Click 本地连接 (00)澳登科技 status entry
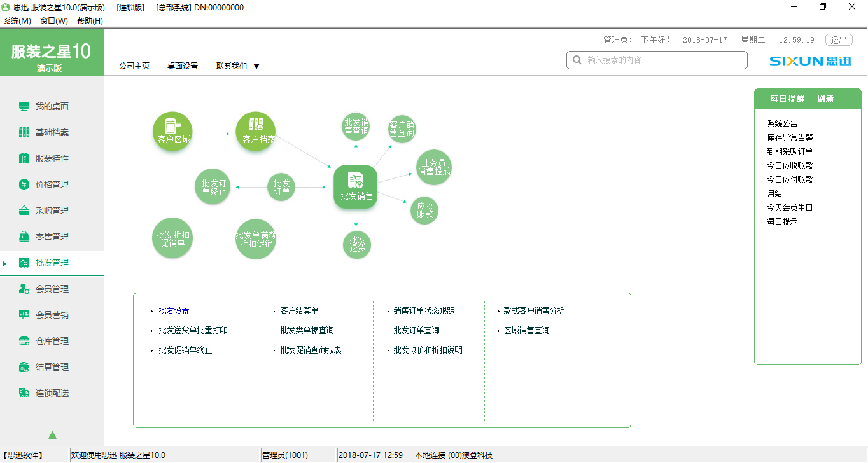The image size is (868, 463). 454,455
